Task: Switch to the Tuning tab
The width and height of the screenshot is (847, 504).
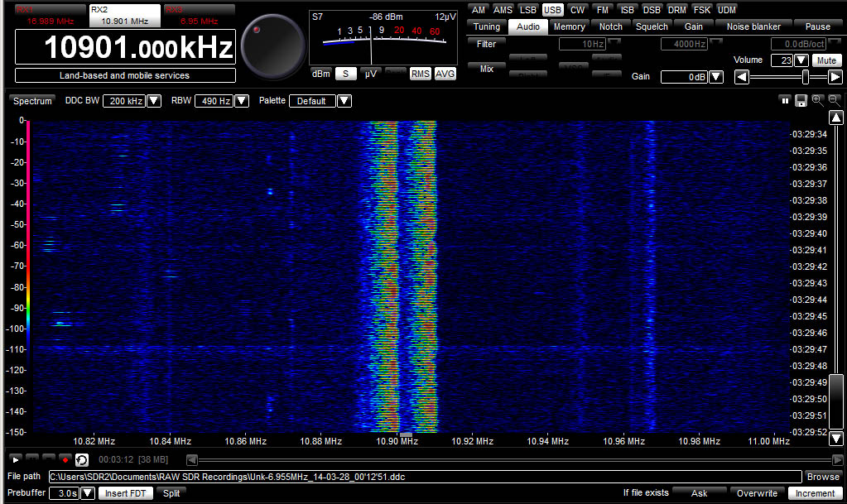Action: (487, 26)
